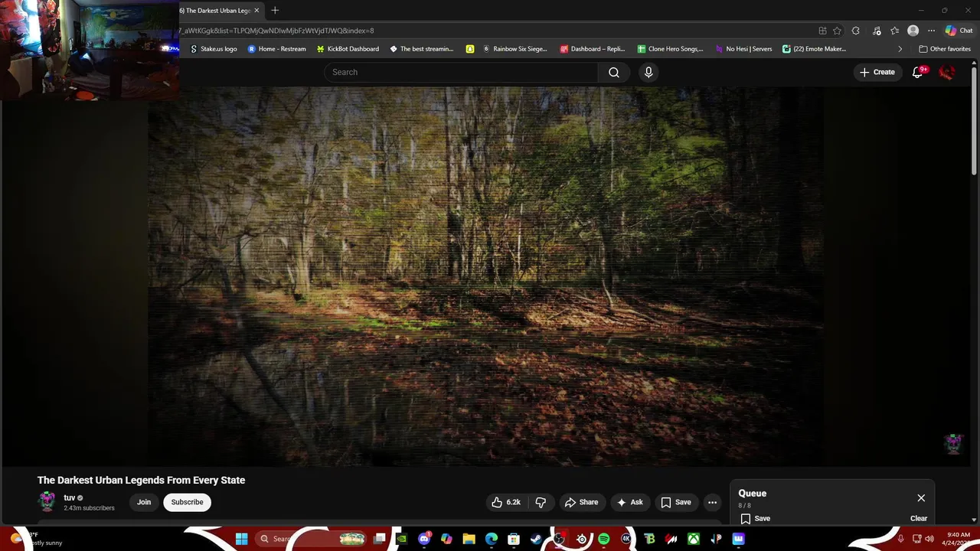Open the YouTube account avatar menu
This screenshot has width=980, height=551.
(947, 72)
